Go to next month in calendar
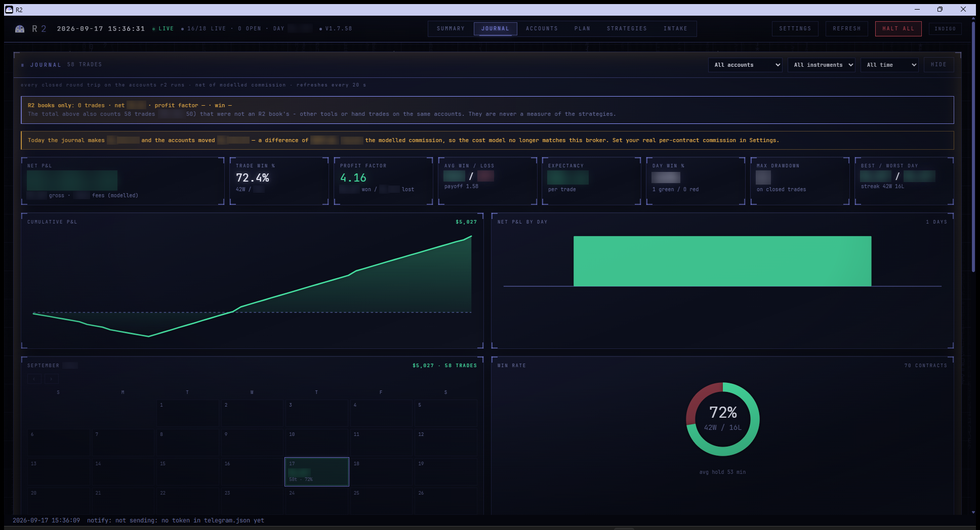This screenshot has height=530, width=980. pos(52,378)
